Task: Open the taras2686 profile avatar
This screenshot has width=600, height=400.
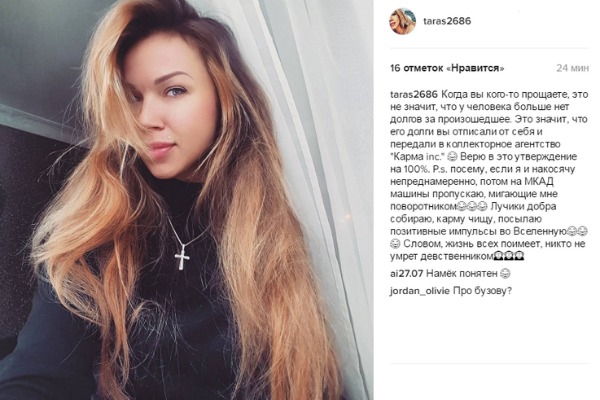Action: tap(402, 21)
